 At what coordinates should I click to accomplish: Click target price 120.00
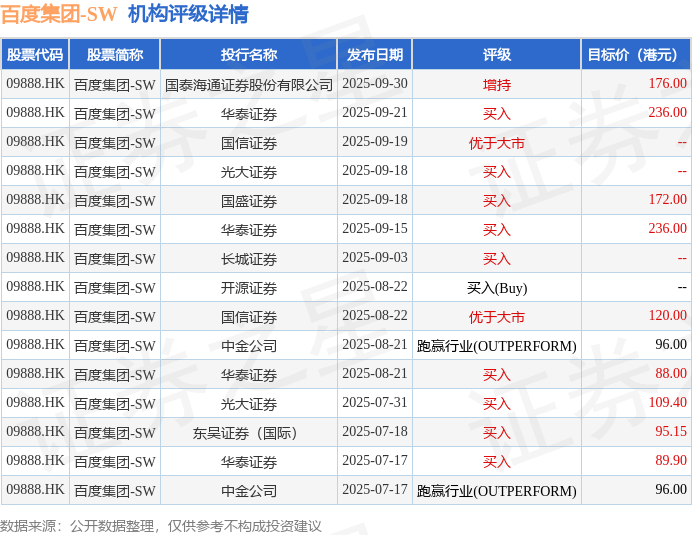point(668,316)
